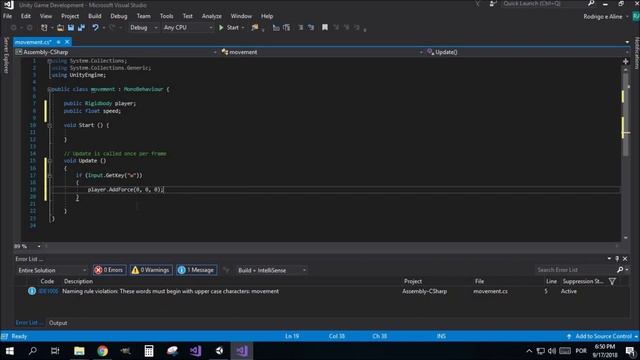640x360 pixels.
Task: Open the Calculator taskbar icon
Action: [x=149, y=351]
